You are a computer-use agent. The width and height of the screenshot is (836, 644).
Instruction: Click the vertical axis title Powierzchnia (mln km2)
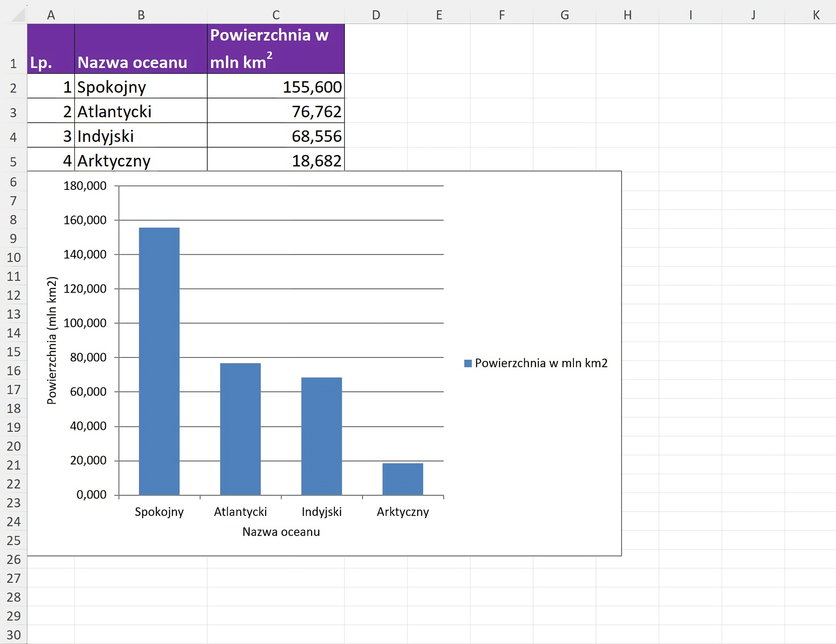click(52, 340)
